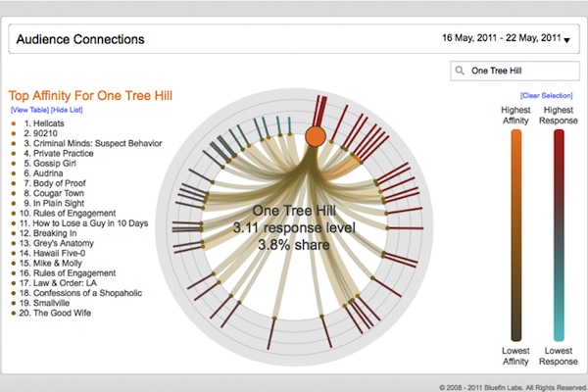
Task: Click the red-to-teal response gradient bar
Action: (x=559, y=235)
